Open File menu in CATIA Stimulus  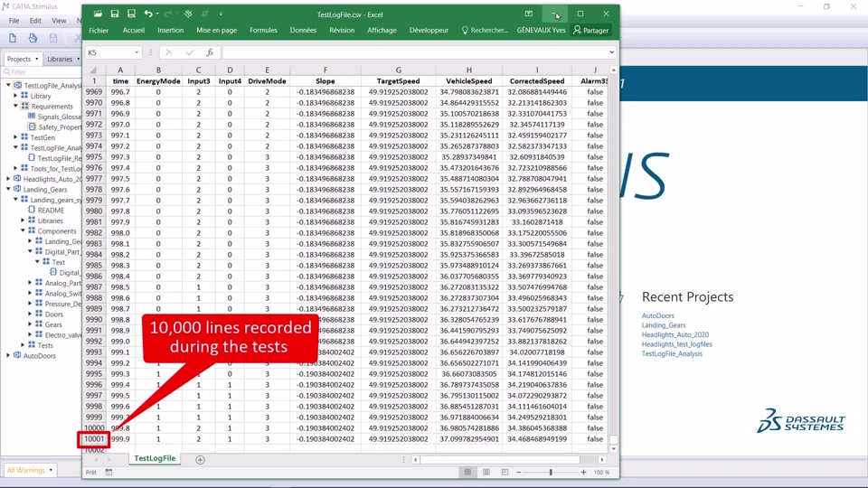(x=14, y=21)
